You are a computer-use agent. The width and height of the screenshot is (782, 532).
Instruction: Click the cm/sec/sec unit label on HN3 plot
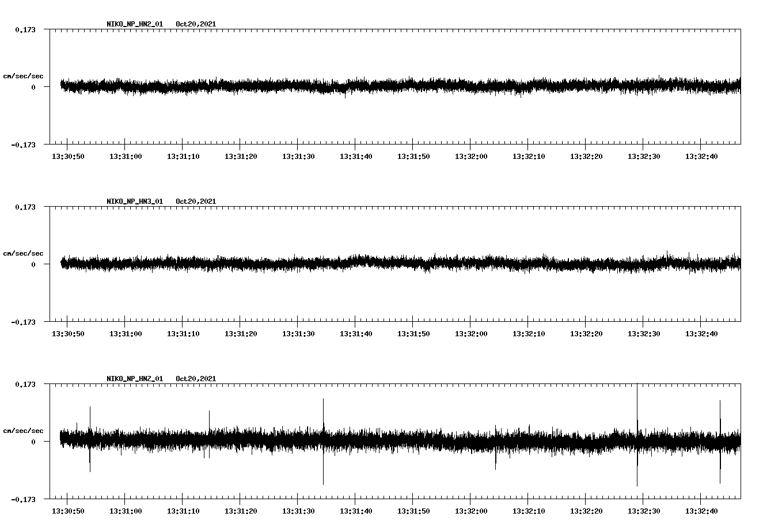click(23, 253)
